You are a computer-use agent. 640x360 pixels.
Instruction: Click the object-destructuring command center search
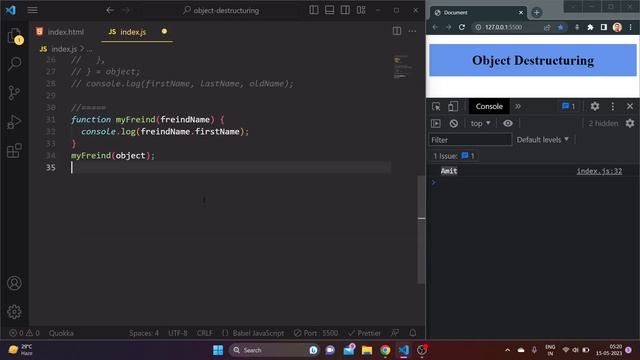tap(221, 10)
